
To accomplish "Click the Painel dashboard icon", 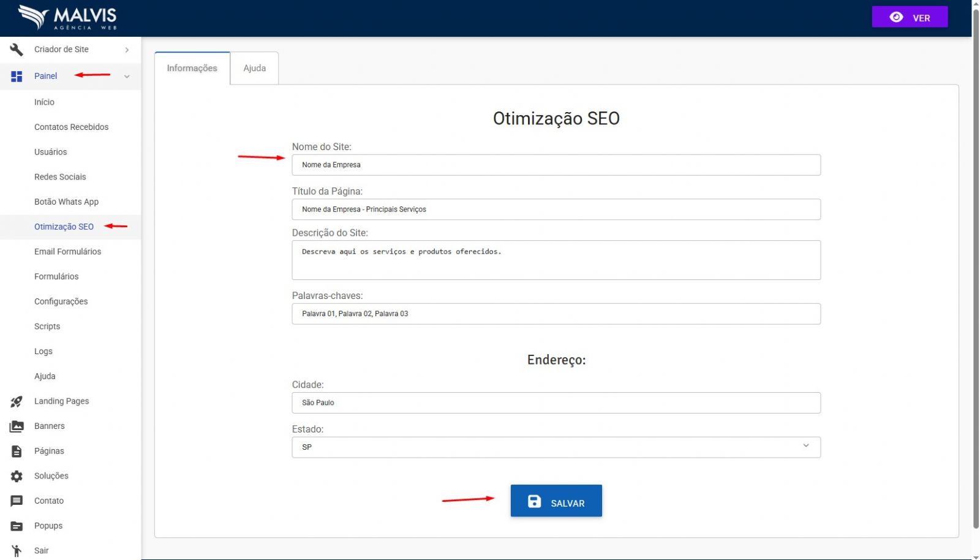I will click(x=17, y=76).
